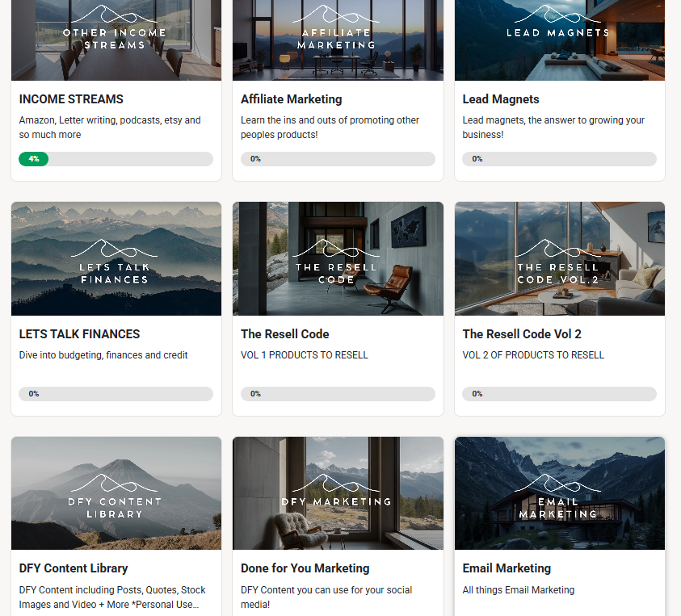Click the progress bar under The Resell Code
The image size is (681, 616).
(x=338, y=394)
